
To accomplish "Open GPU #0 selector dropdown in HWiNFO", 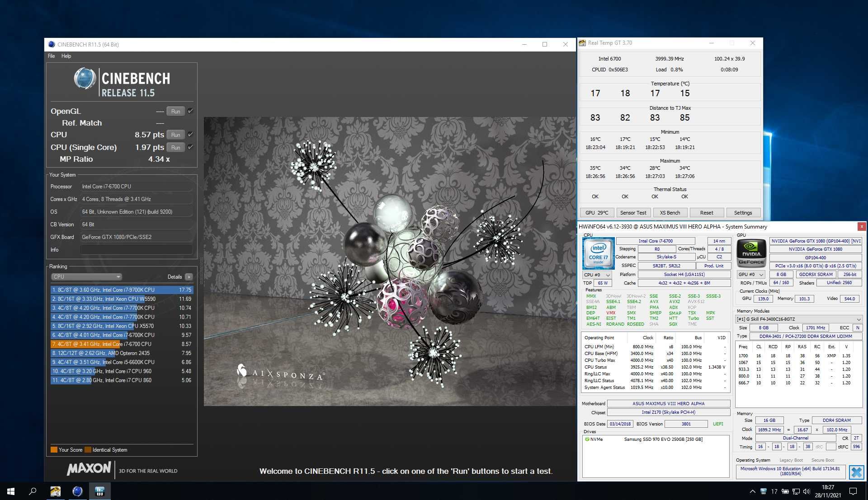I will tap(751, 275).
